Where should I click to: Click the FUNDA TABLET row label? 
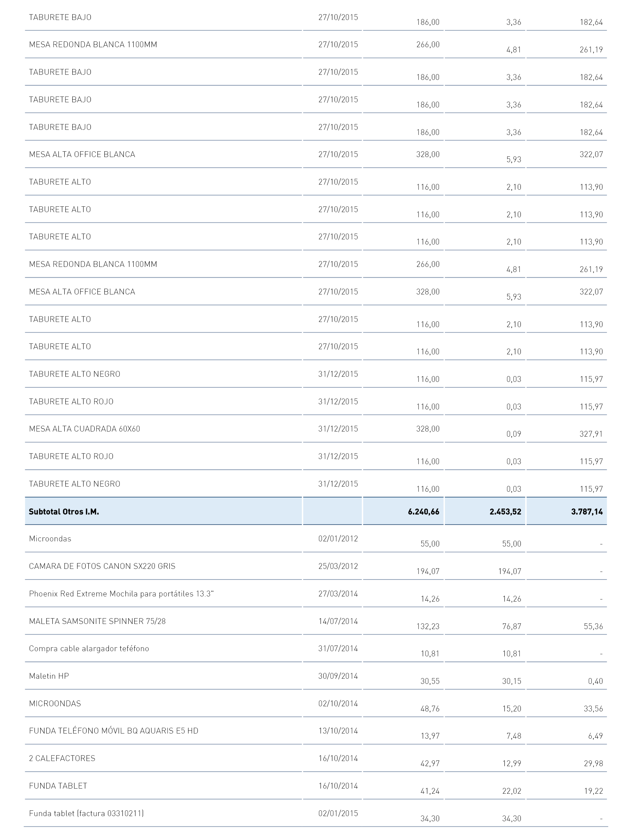(x=58, y=786)
